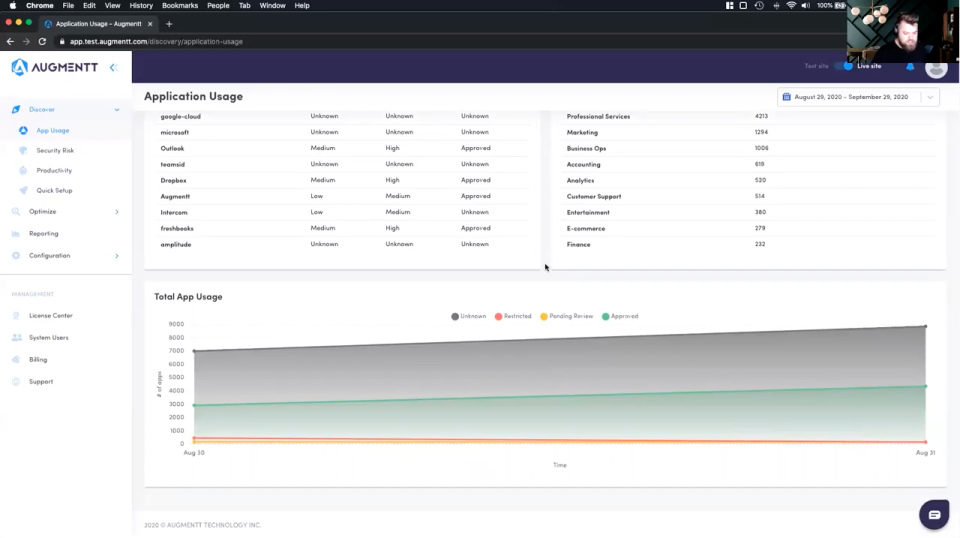The image size is (960, 538).
Task: Click the System Users icon
Action: [x=17, y=338]
